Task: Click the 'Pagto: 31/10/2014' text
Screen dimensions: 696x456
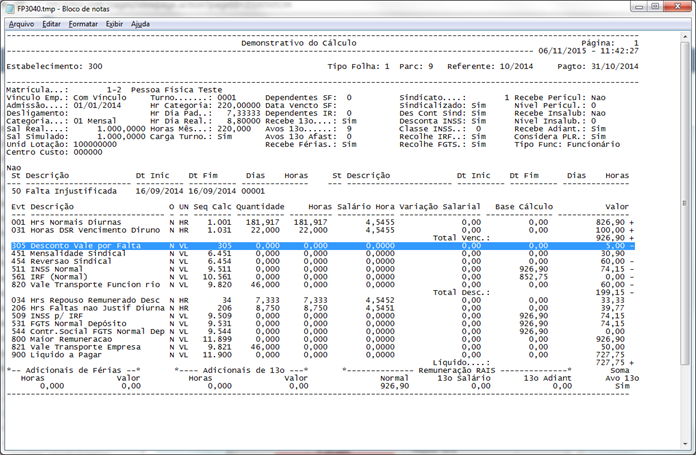Action: point(598,67)
